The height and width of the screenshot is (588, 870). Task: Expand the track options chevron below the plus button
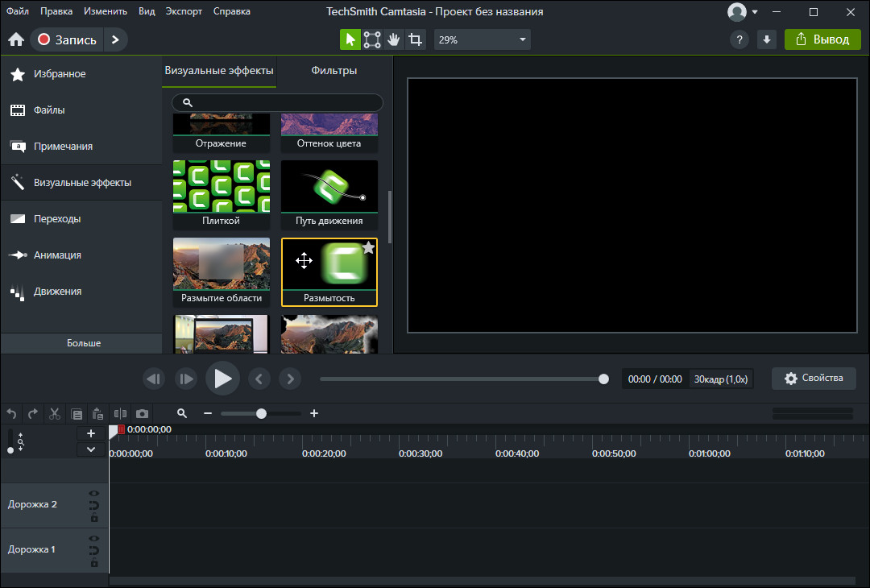(x=91, y=449)
